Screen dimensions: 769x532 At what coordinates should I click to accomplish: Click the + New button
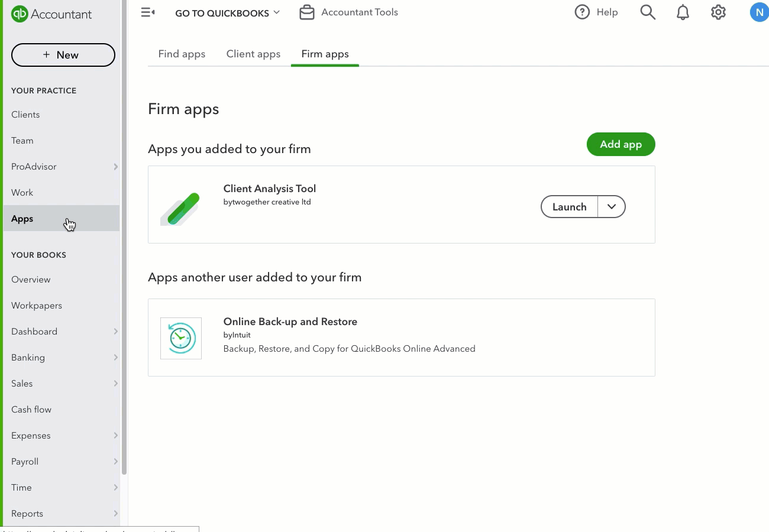(63, 55)
